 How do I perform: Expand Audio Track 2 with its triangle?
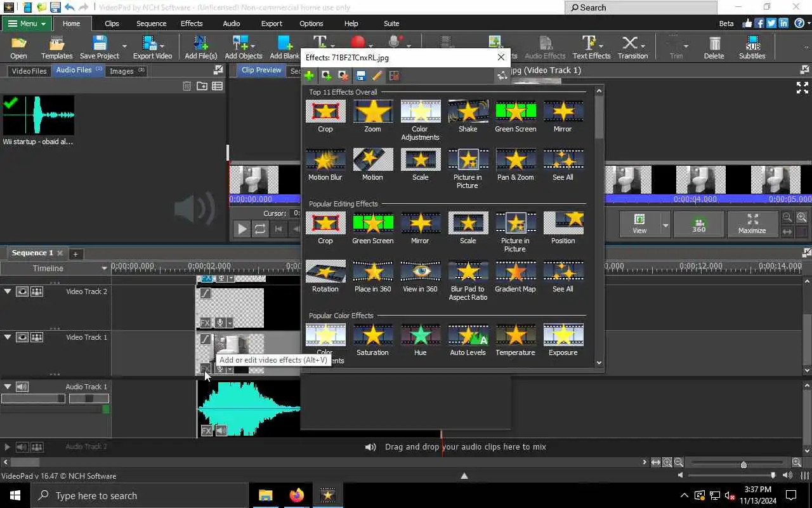point(8,447)
